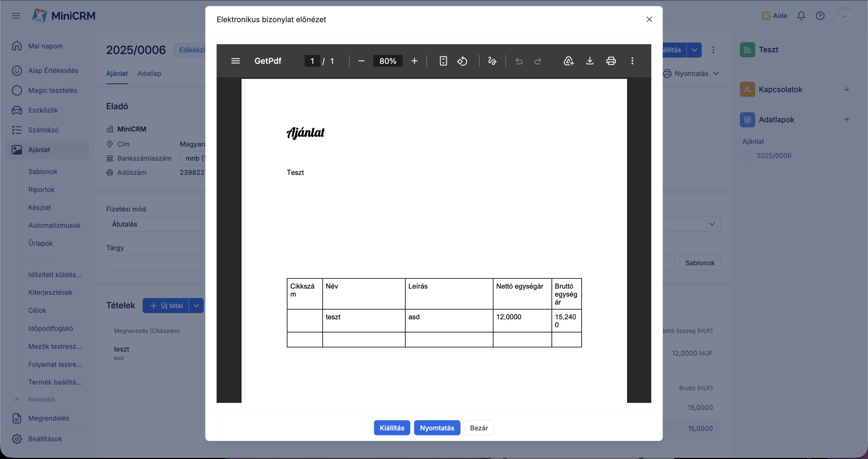Viewport: 868px width, 459px height.
Task: Click the Kiállítás button in dialog footer
Action: 392,428
